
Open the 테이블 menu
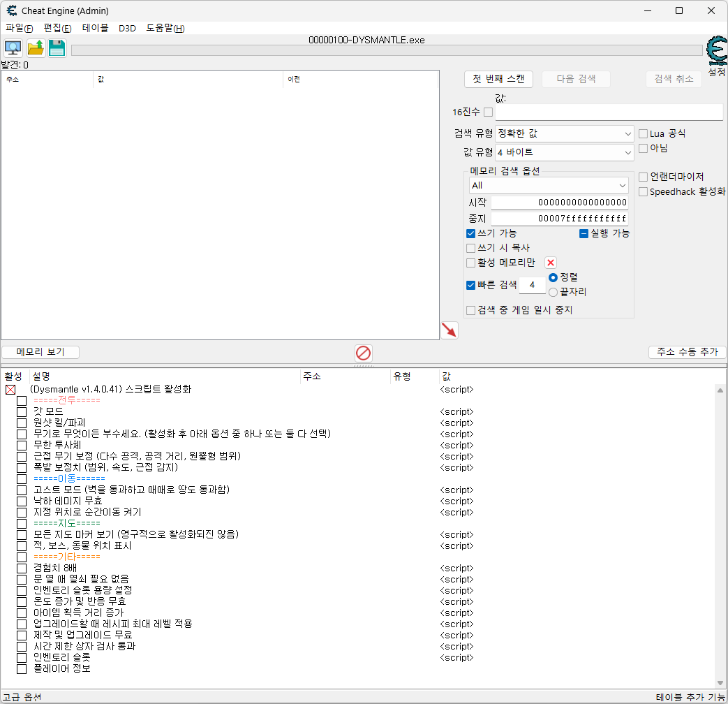point(95,29)
